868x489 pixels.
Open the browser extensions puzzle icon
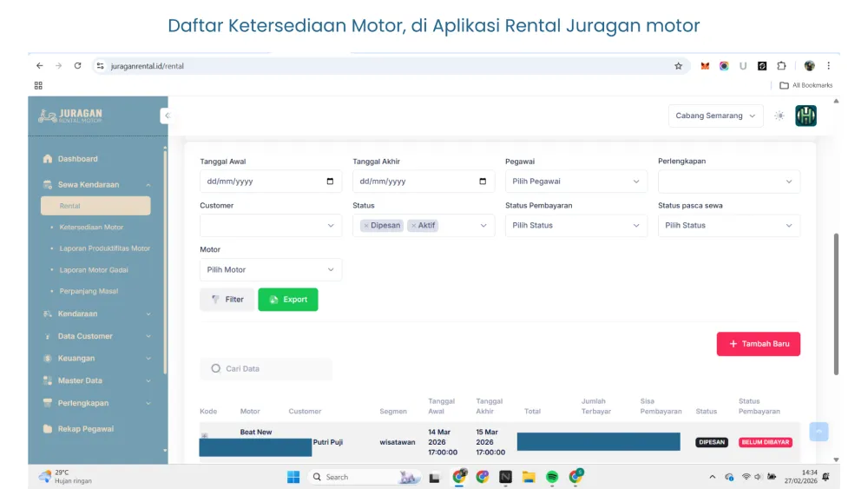(781, 66)
